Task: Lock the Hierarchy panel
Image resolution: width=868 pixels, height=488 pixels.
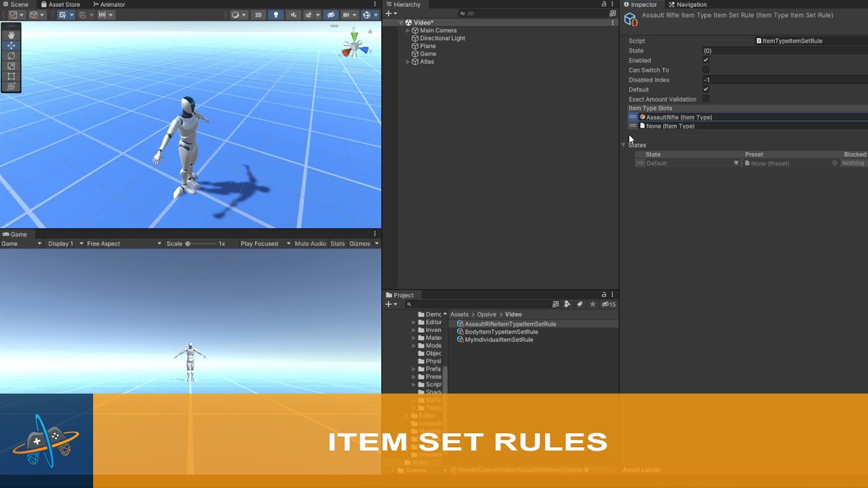Action: point(604,4)
